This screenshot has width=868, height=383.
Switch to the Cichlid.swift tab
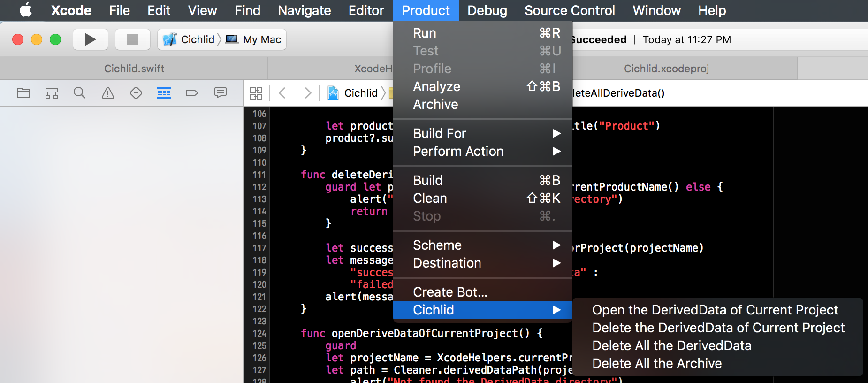point(134,69)
